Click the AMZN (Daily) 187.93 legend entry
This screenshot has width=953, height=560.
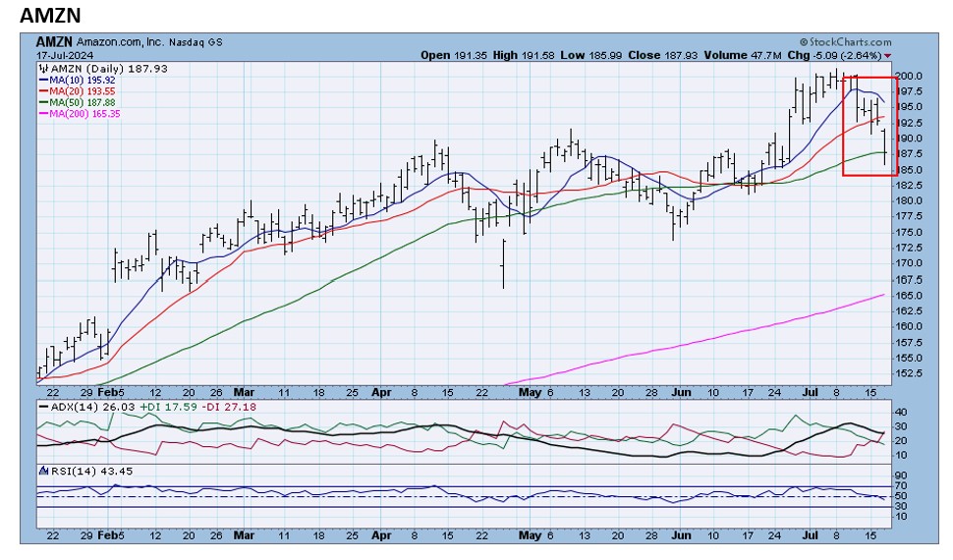click(x=109, y=69)
